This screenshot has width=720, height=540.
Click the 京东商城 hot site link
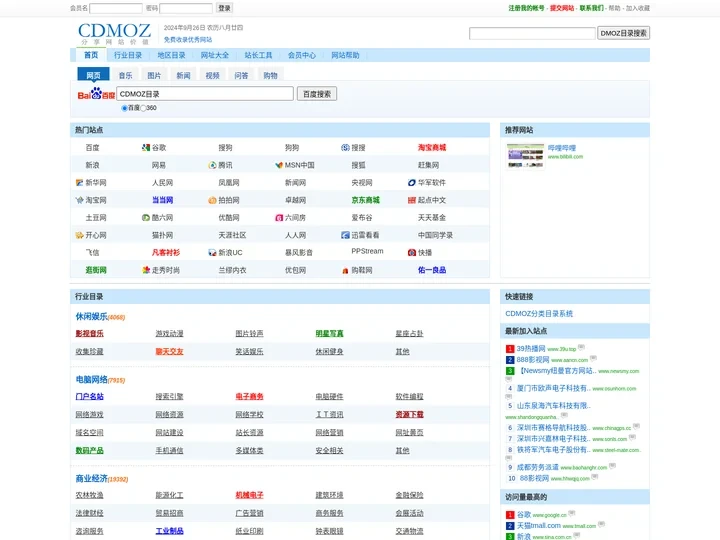[366, 200]
